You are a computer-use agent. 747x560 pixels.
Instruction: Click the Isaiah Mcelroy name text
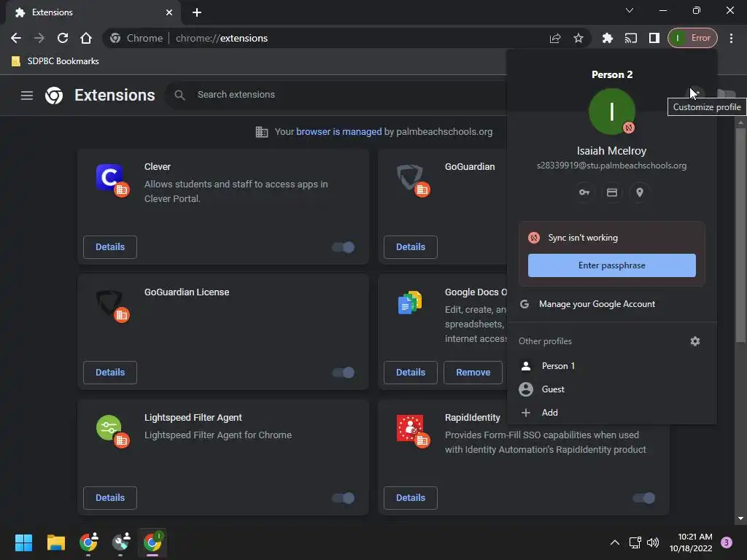point(612,151)
